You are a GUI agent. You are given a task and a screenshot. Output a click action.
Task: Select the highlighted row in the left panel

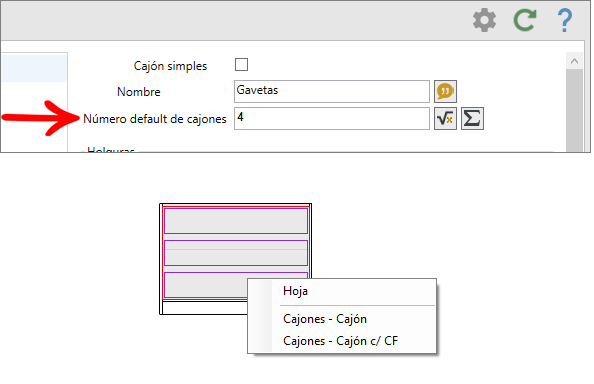(x=34, y=68)
